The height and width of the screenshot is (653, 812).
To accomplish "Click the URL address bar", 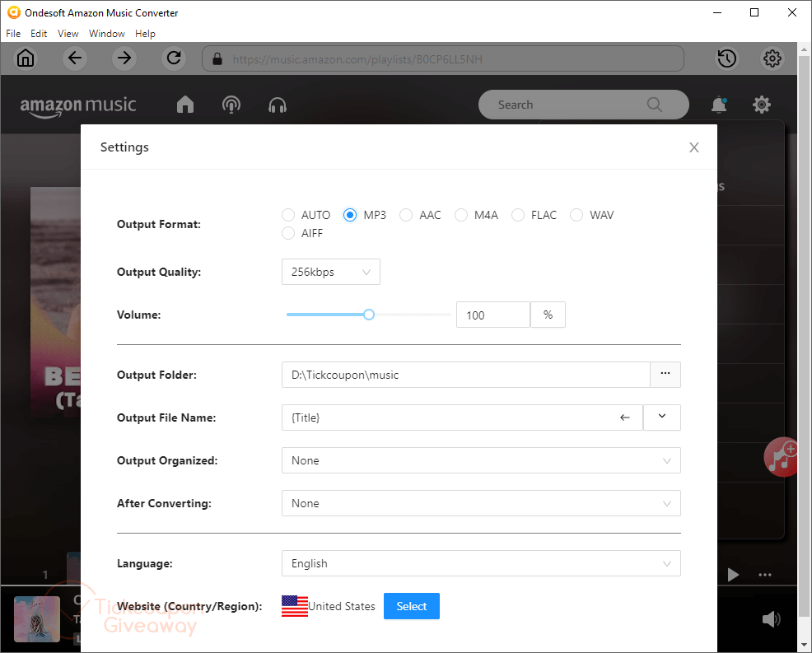I will (x=443, y=58).
